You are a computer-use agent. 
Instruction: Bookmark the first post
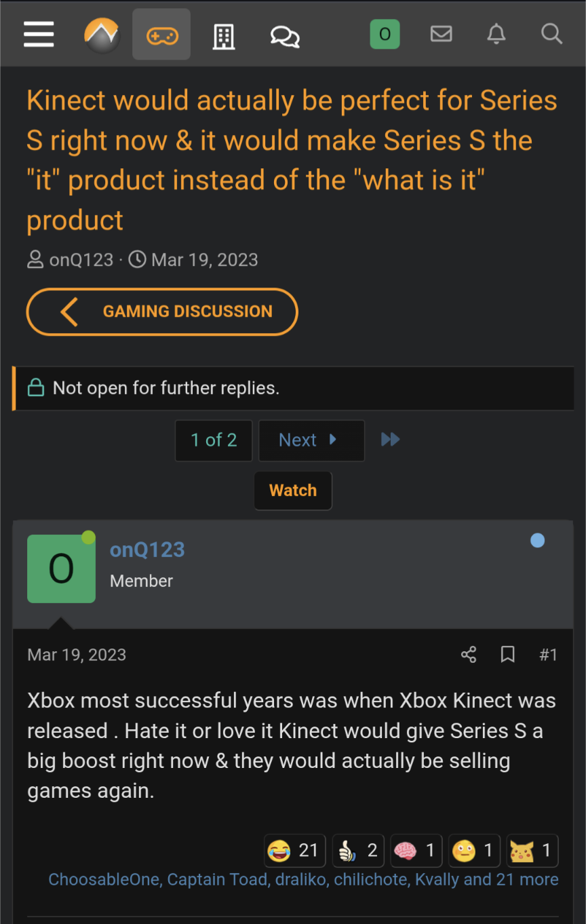tap(507, 655)
